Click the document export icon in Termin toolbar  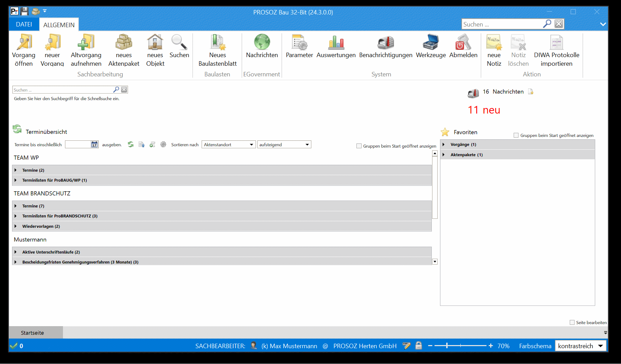141,144
